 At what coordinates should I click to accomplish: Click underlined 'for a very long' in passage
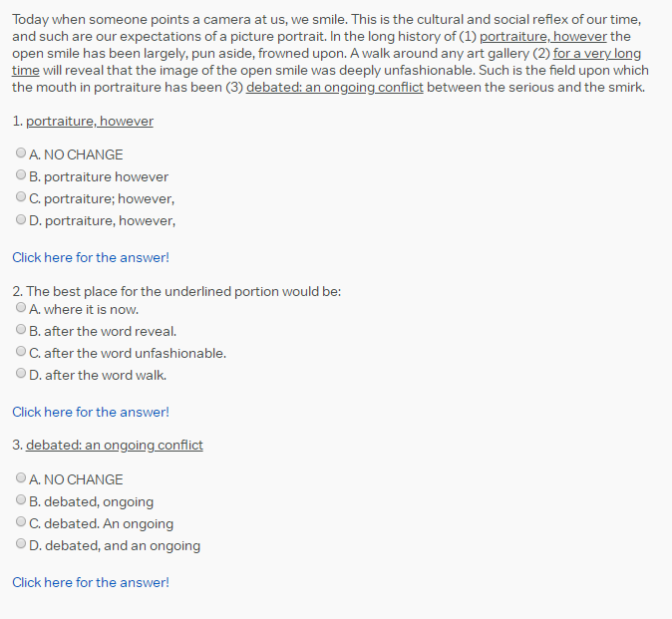point(597,54)
